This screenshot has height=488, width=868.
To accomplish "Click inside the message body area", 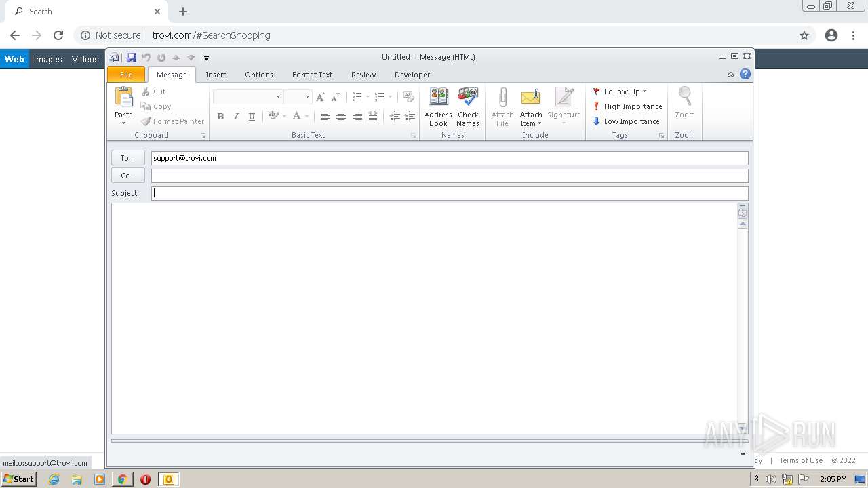I will (x=425, y=319).
